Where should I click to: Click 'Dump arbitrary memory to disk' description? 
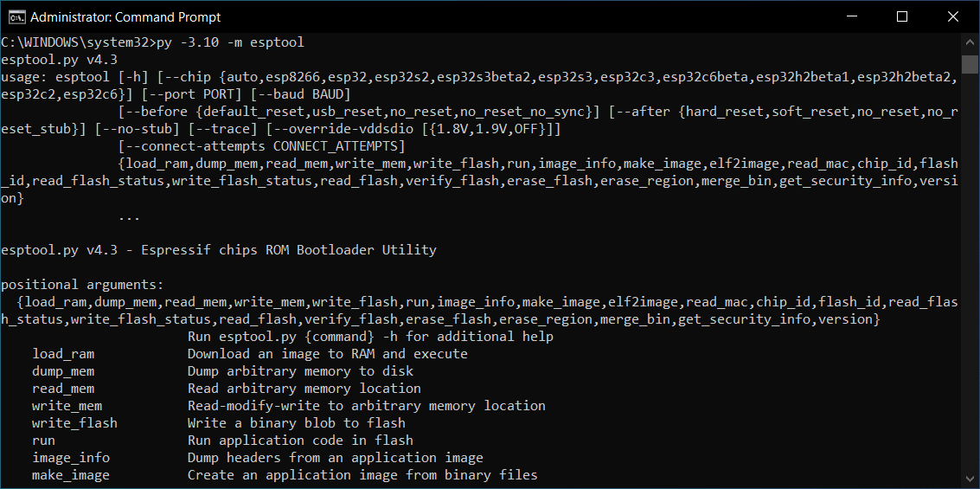300,371
